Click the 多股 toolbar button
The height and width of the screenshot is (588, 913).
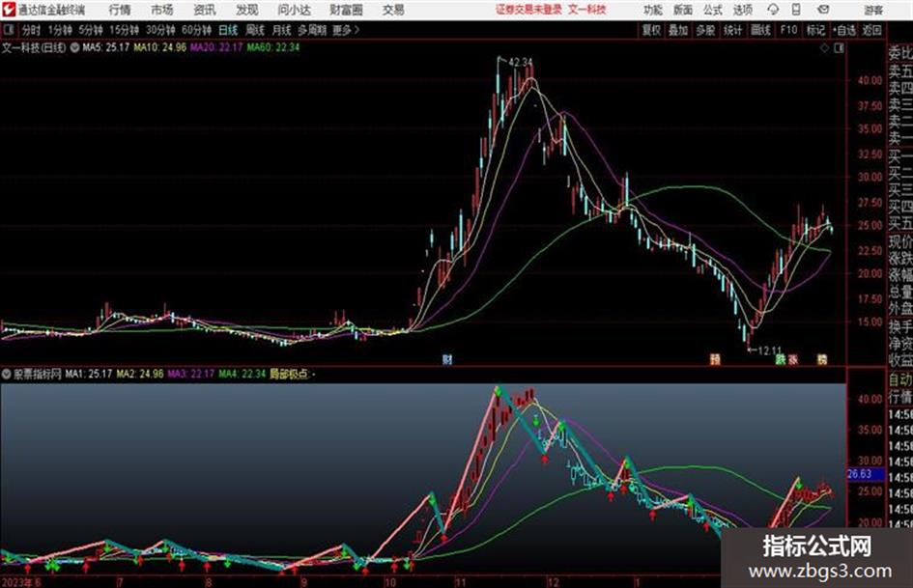click(705, 30)
